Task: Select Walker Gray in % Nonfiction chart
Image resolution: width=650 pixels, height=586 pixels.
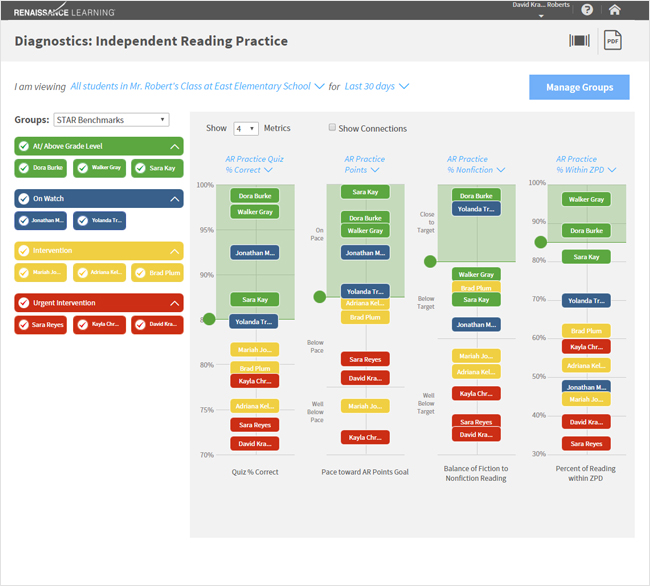Action: coord(476,274)
